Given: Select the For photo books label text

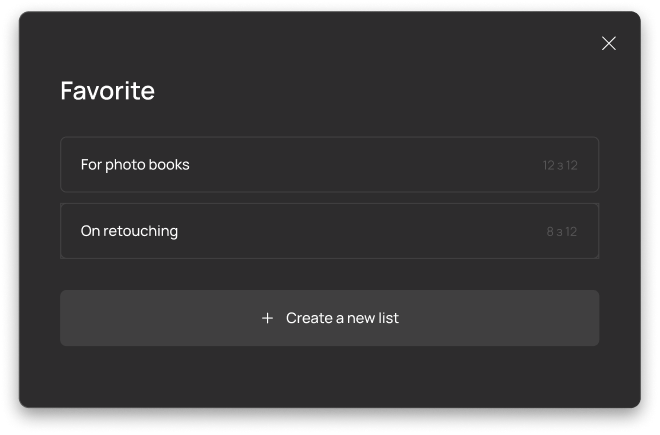Looking at the screenshot, I should point(135,164).
